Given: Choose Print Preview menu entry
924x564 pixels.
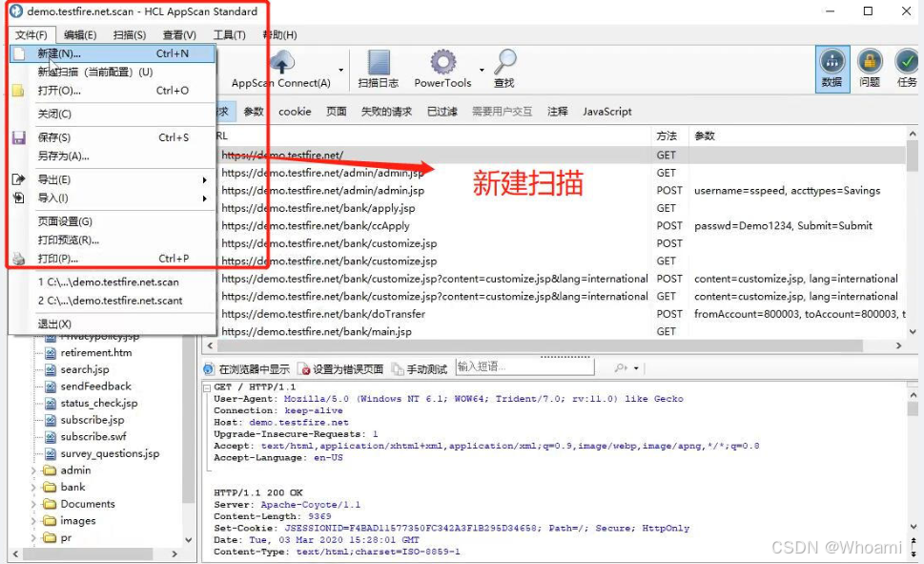Looking at the screenshot, I should pos(112,240).
